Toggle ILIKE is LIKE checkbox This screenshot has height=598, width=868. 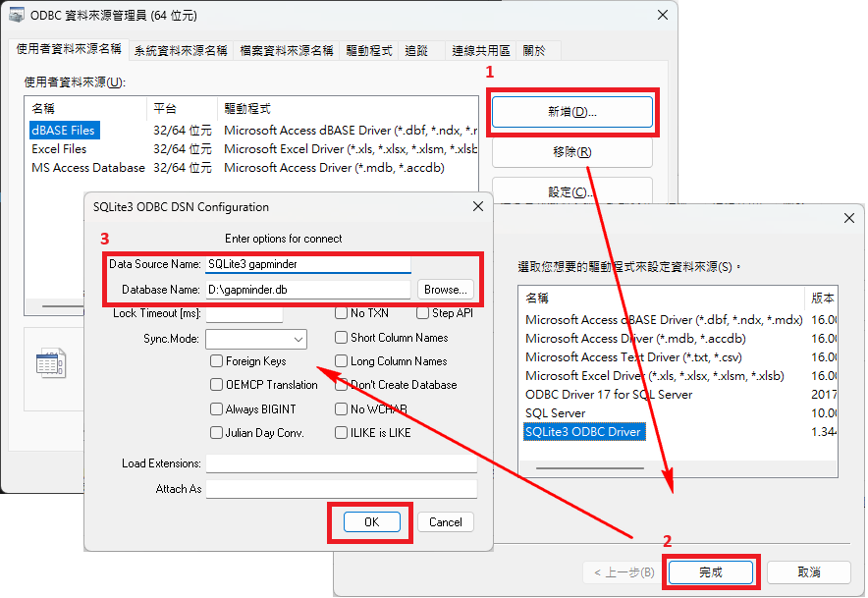341,432
